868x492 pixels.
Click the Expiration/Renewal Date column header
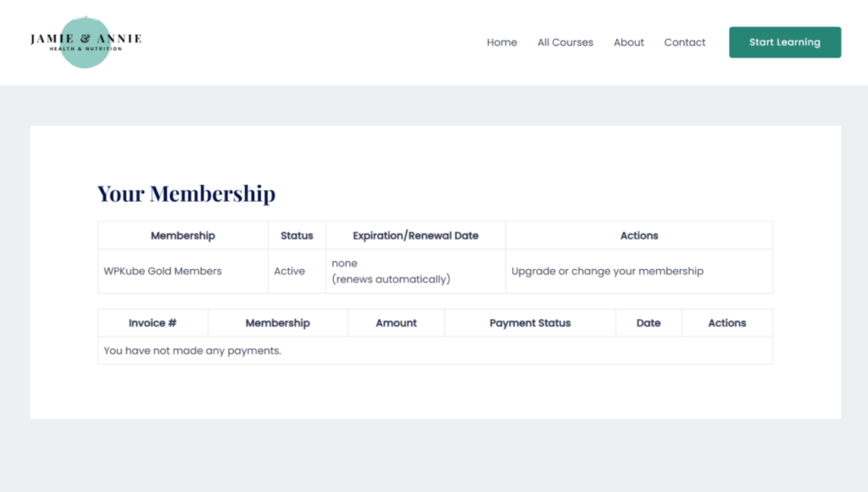click(415, 236)
